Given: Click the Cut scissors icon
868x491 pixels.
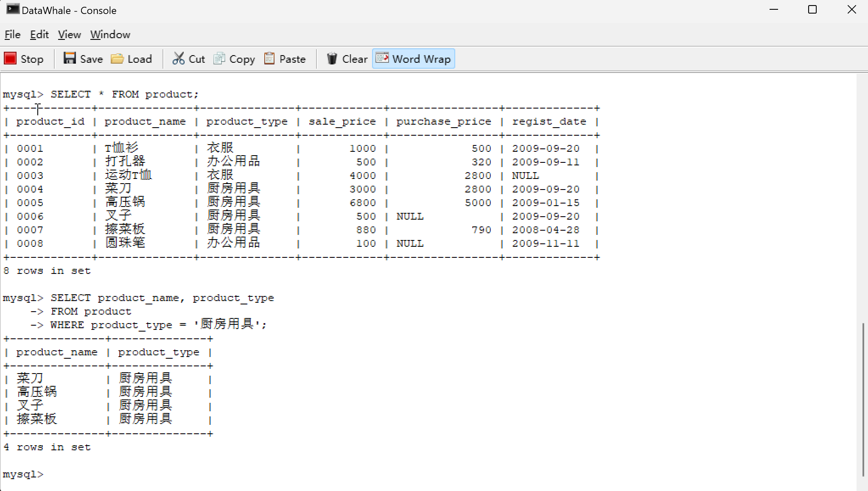Looking at the screenshot, I should coord(178,59).
